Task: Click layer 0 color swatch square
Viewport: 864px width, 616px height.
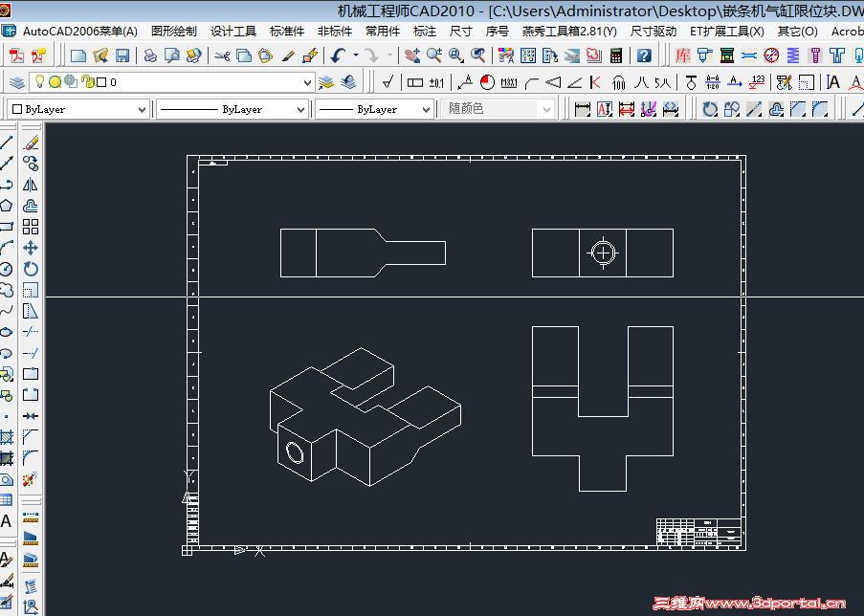Action: click(x=101, y=82)
